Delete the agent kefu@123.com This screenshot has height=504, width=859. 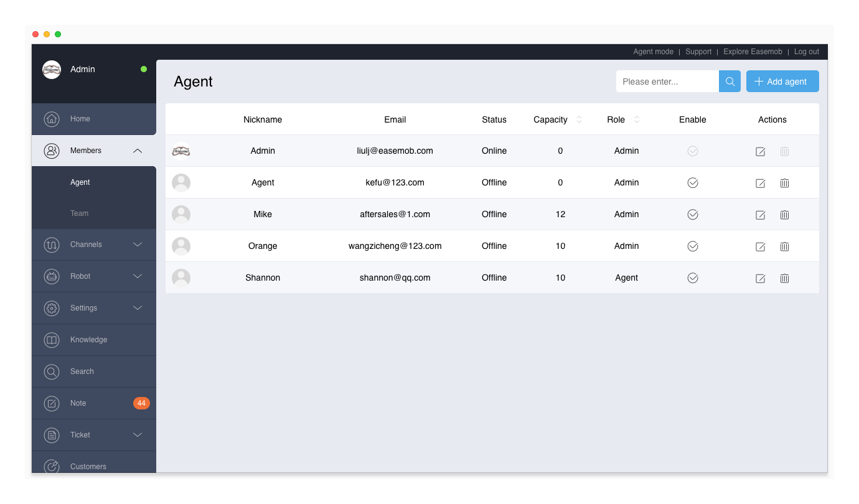[x=784, y=183]
